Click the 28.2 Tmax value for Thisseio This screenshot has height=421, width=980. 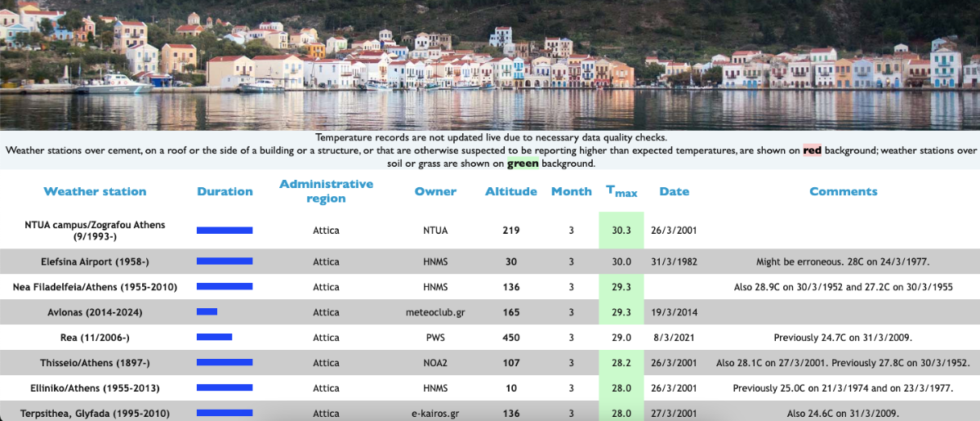621,363
